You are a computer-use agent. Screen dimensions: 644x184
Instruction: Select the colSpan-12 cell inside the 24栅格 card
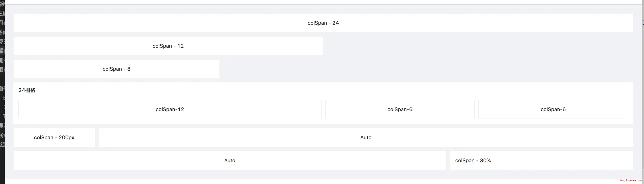coord(170,109)
